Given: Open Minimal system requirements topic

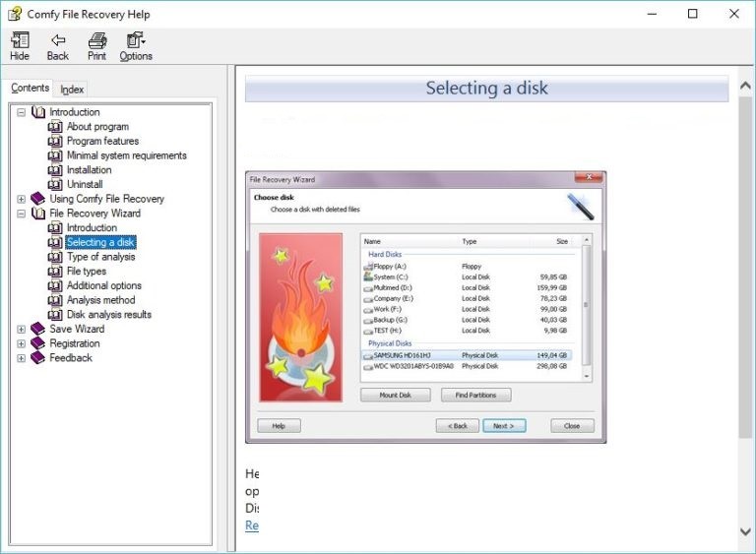Looking at the screenshot, I should pyautogui.click(x=126, y=155).
